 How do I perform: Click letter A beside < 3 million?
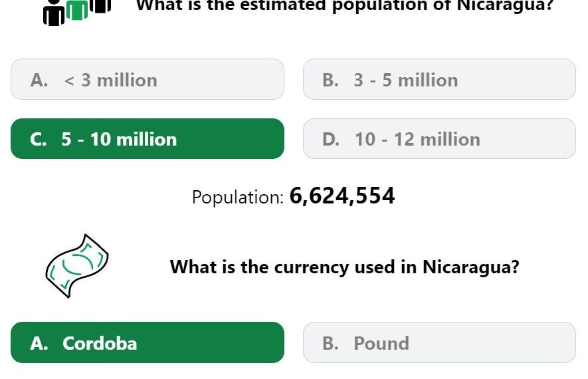tap(39, 80)
